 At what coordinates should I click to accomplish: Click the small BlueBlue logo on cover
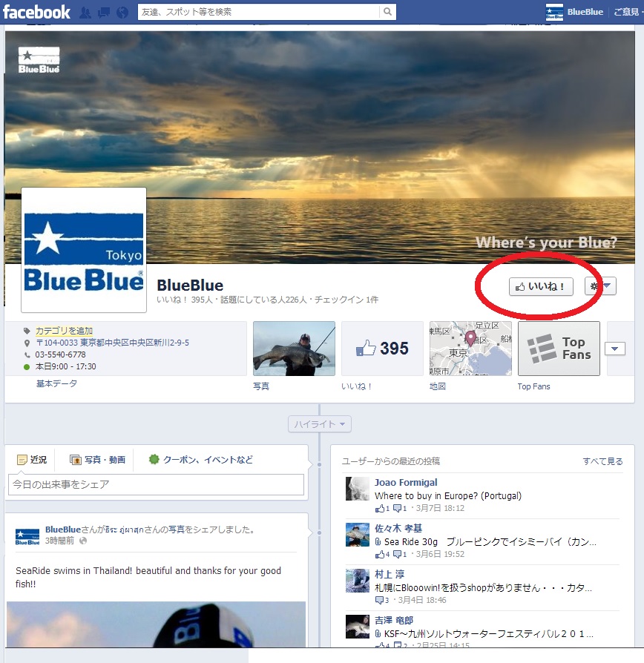click(x=39, y=60)
